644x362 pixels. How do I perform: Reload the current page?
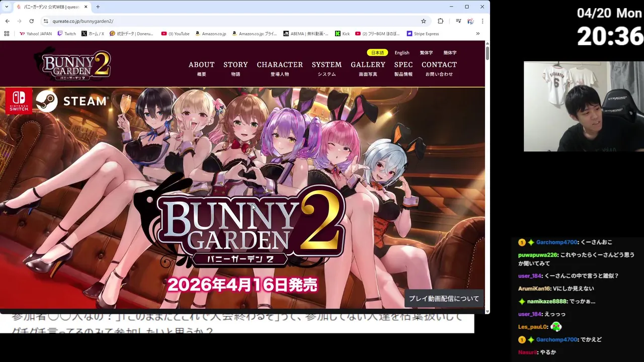tap(31, 21)
